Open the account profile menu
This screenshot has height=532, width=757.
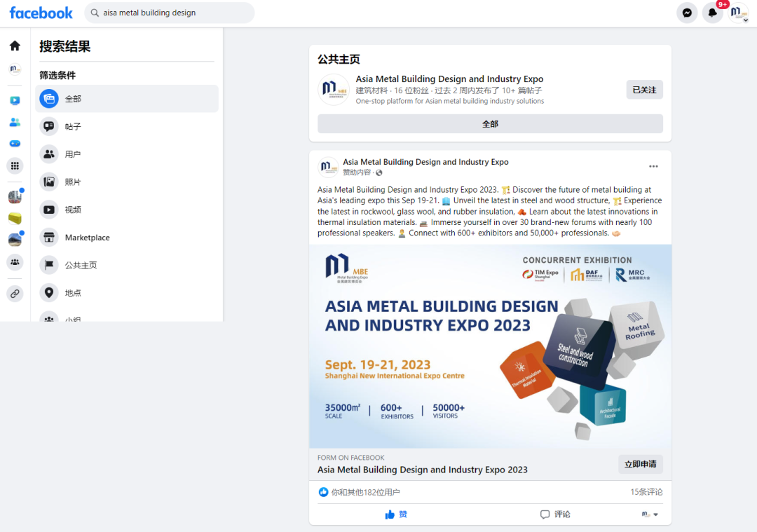click(737, 13)
